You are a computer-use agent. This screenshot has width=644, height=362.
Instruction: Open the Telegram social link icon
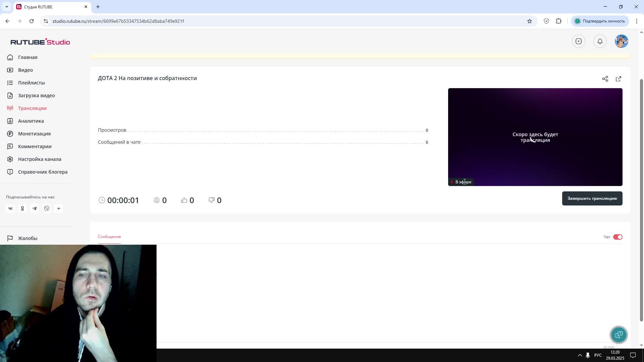click(35, 208)
